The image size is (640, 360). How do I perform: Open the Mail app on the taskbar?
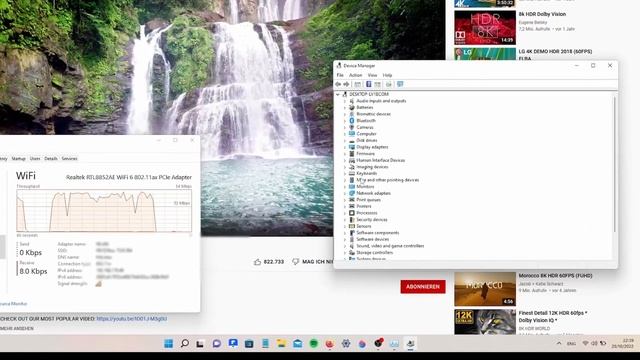(x=298, y=344)
